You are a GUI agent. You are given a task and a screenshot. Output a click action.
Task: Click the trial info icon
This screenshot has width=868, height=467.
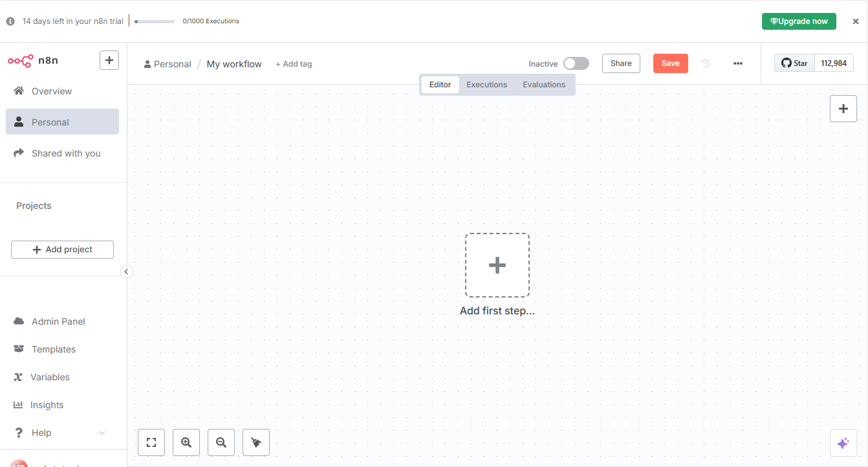tap(10, 21)
